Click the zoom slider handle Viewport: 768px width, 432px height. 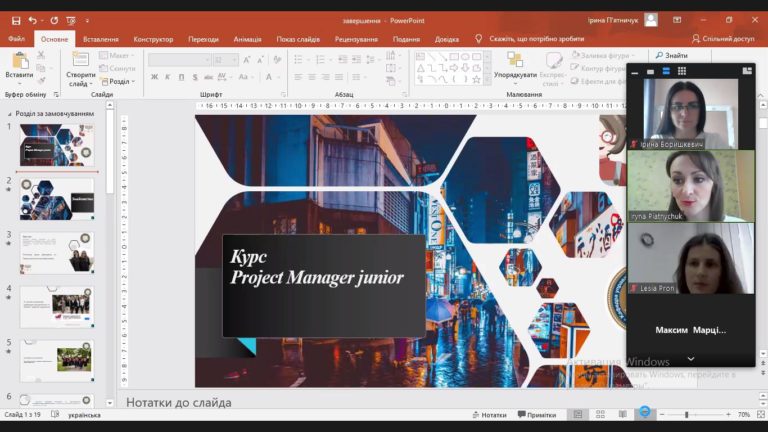687,415
